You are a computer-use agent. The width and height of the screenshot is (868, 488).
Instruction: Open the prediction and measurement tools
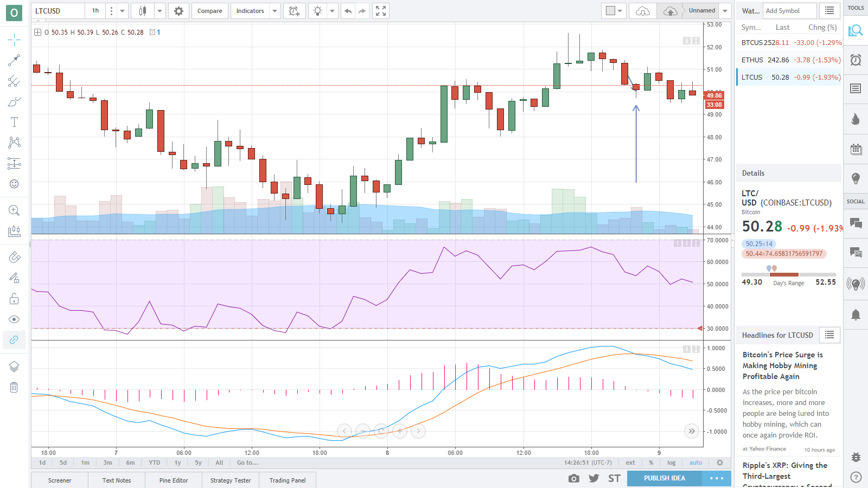pyautogui.click(x=14, y=163)
